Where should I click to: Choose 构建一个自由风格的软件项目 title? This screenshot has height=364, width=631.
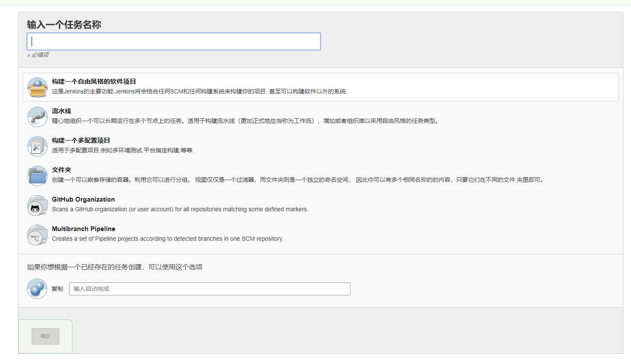click(94, 82)
